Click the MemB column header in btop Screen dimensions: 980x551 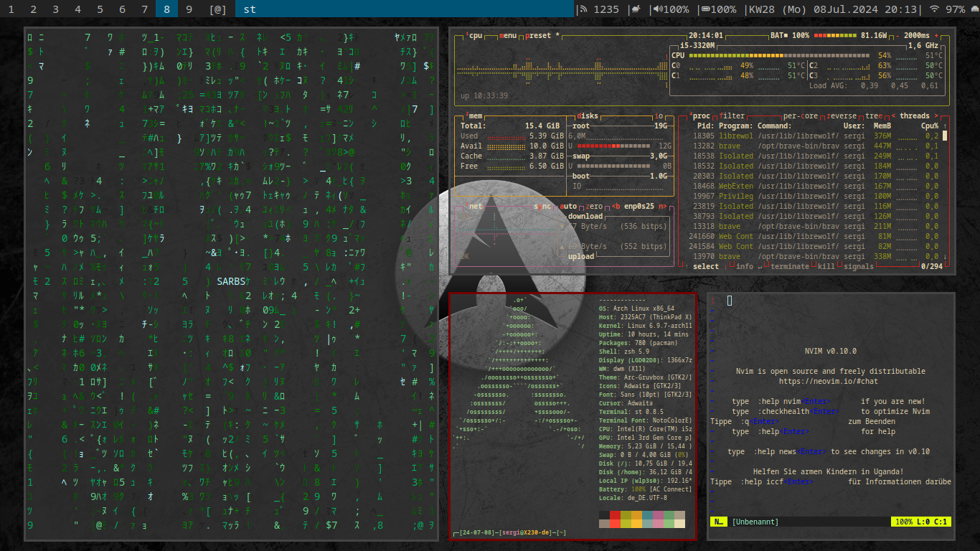point(882,126)
